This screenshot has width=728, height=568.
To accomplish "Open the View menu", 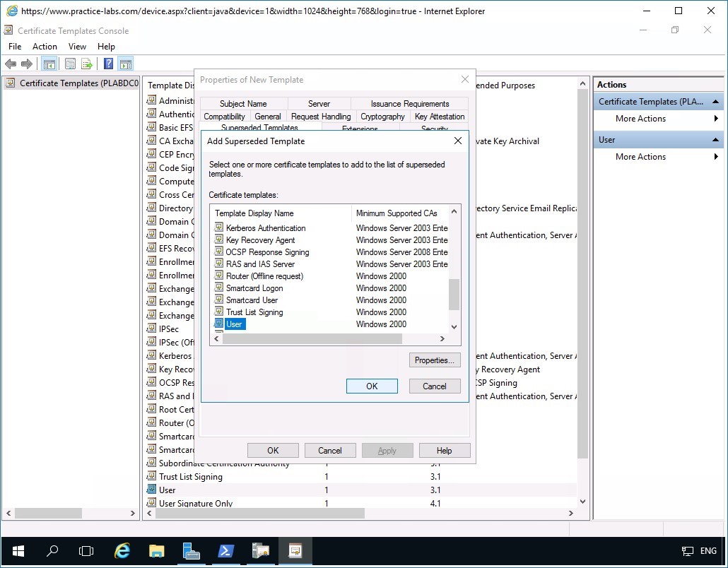I will pos(77,47).
